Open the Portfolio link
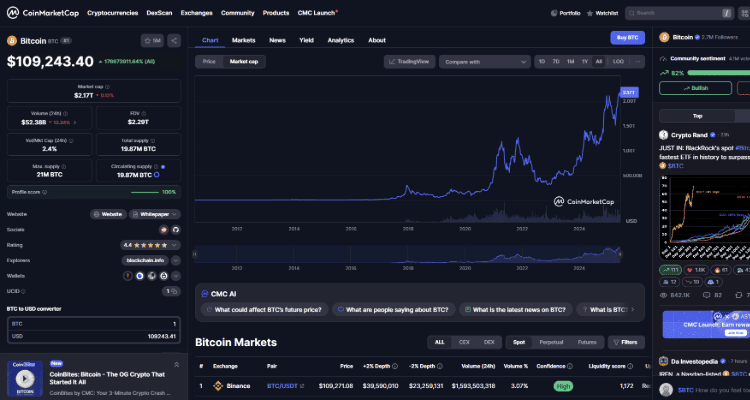The height and width of the screenshot is (400, 750). pyautogui.click(x=566, y=13)
